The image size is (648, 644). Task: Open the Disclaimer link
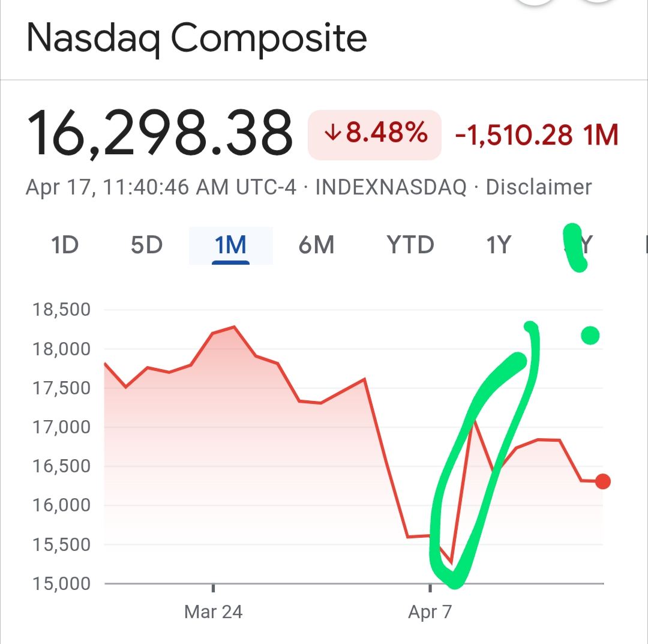click(538, 187)
